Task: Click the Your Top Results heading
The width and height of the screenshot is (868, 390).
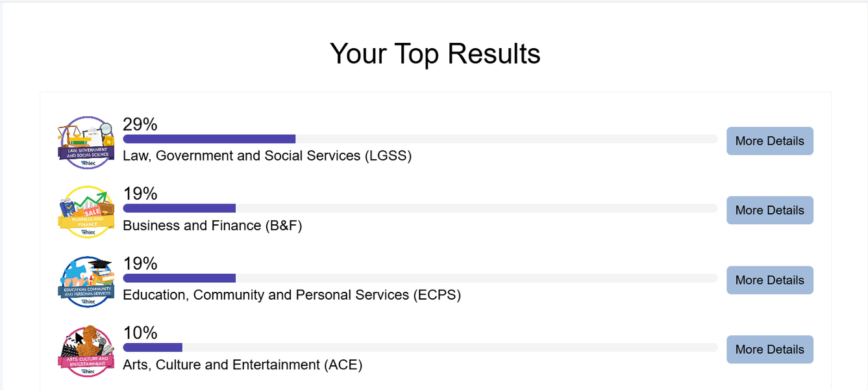Action: pos(435,53)
